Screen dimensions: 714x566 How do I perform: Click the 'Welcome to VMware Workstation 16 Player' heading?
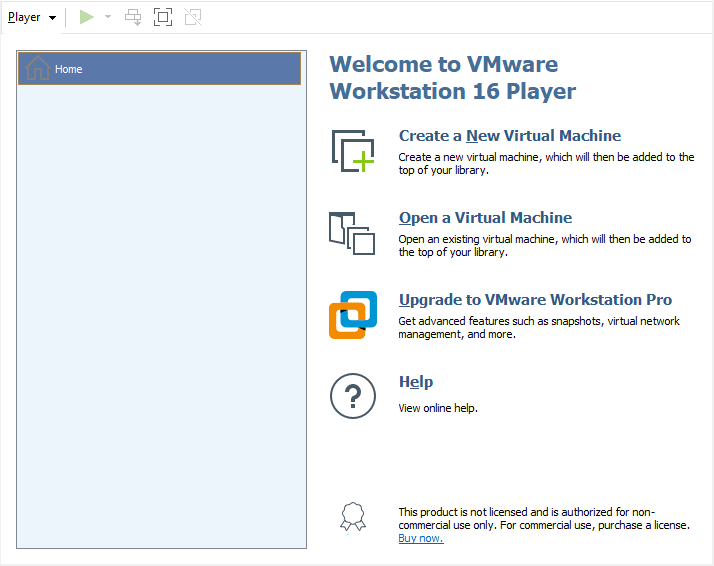tap(453, 78)
